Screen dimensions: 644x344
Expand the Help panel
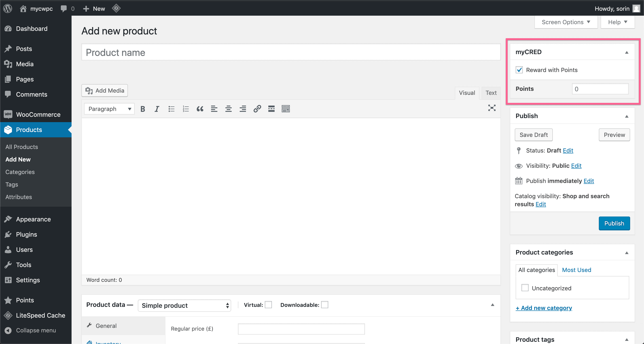click(x=617, y=22)
